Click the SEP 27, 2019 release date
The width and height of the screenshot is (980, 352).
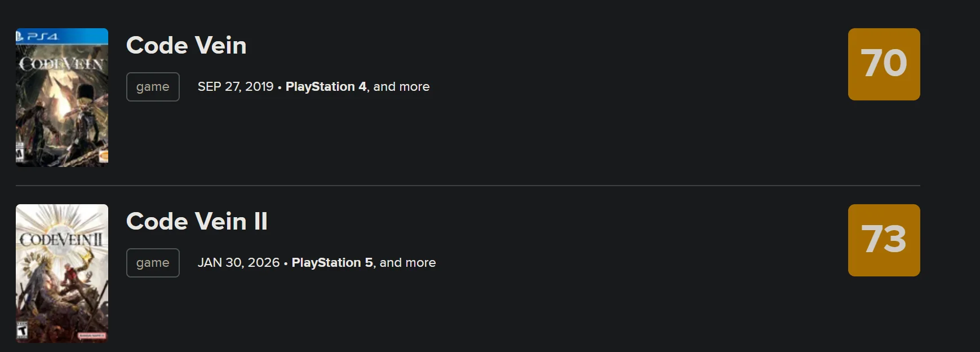coord(236,87)
